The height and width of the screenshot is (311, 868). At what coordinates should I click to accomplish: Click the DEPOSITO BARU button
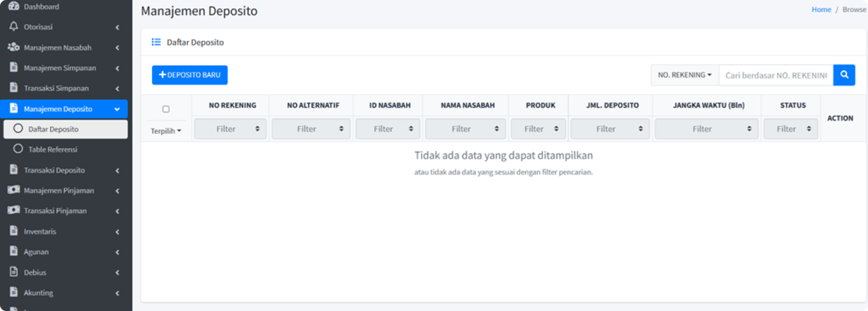(x=190, y=75)
